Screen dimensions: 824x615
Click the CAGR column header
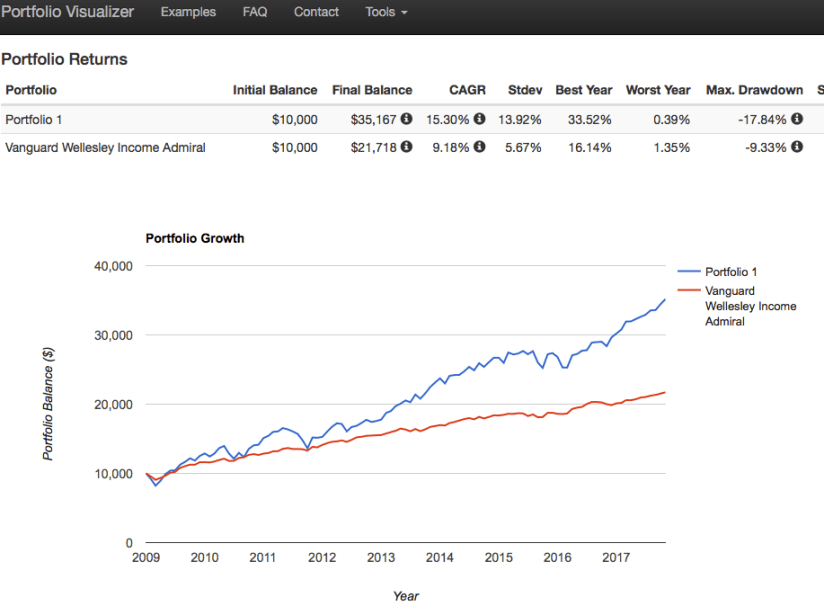pyautogui.click(x=467, y=90)
